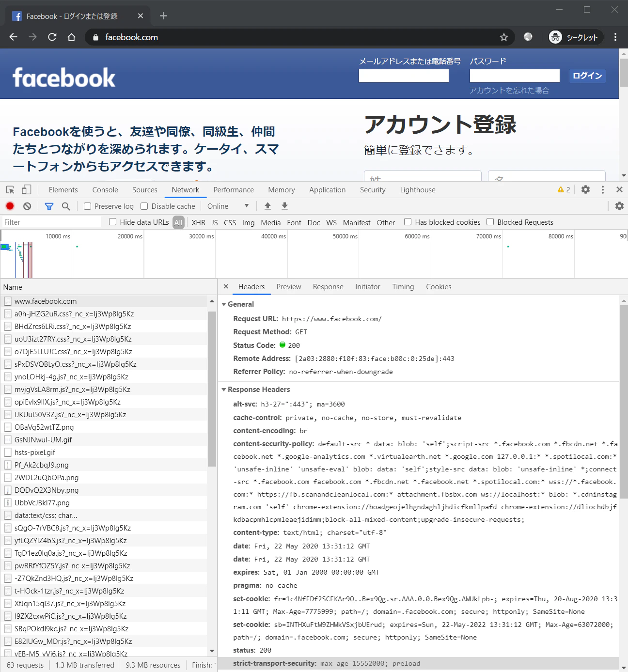This screenshot has height=672, width=628.
Task: Switch to the Cookies details tab
Action: tap(439, 287)
